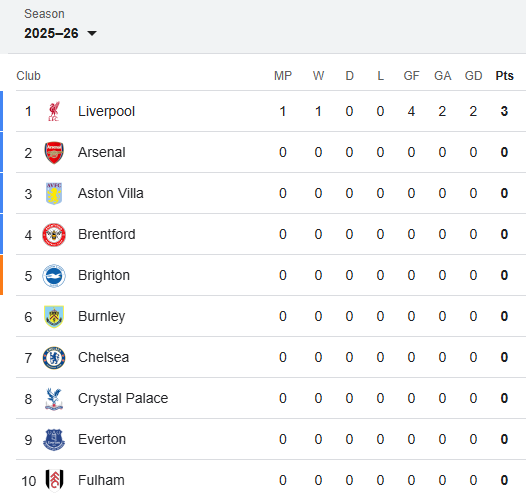Select the Everton club name

[102, 439]
